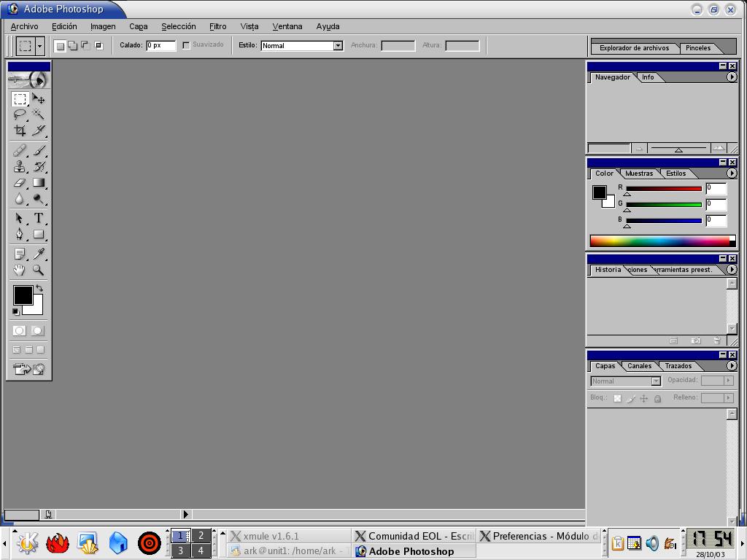This screenshot has height=560, width=747.
Task: Open the Pinceles palette tab
Action: (698, 47)
